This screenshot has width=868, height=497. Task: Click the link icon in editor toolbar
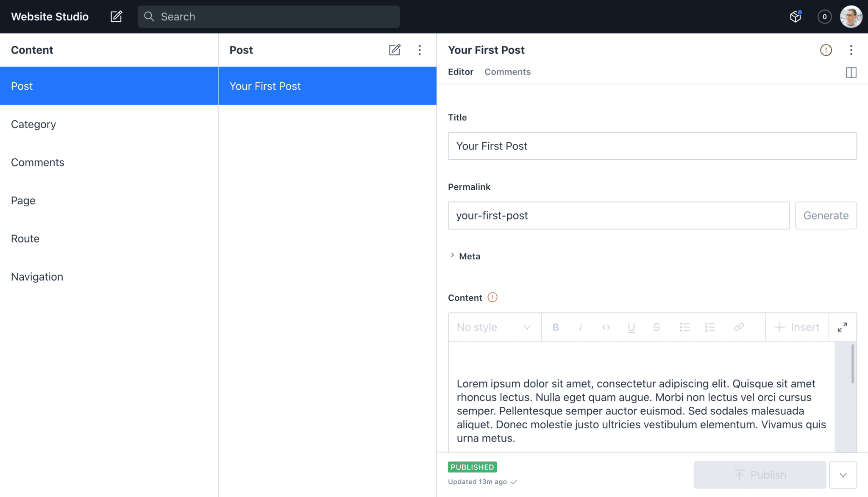[x=739, y=327]
